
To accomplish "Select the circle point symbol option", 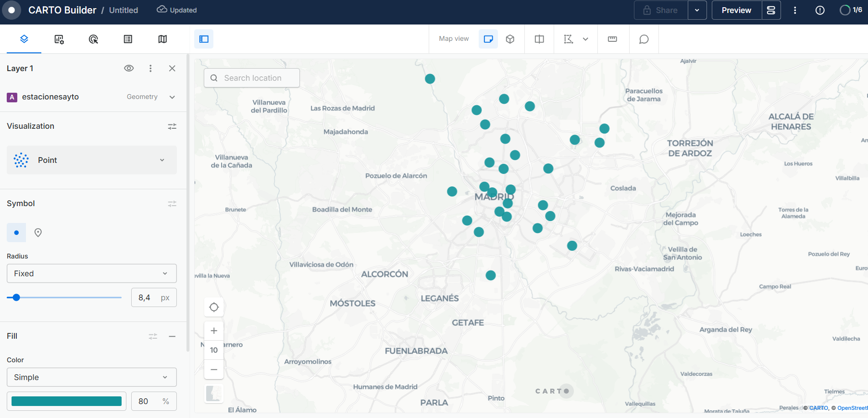I will 16,233.
